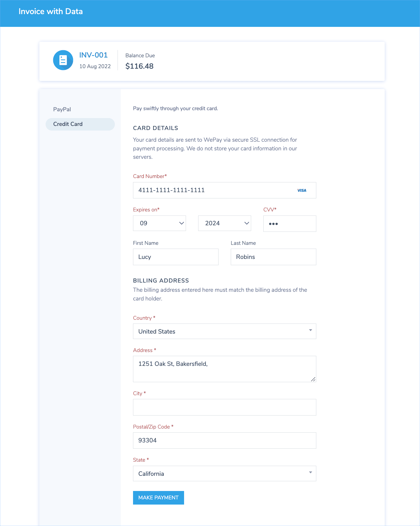Screen dimensions: 420x526
Task: Open the expiry year dropdown
Action: [x=225, y=223]
